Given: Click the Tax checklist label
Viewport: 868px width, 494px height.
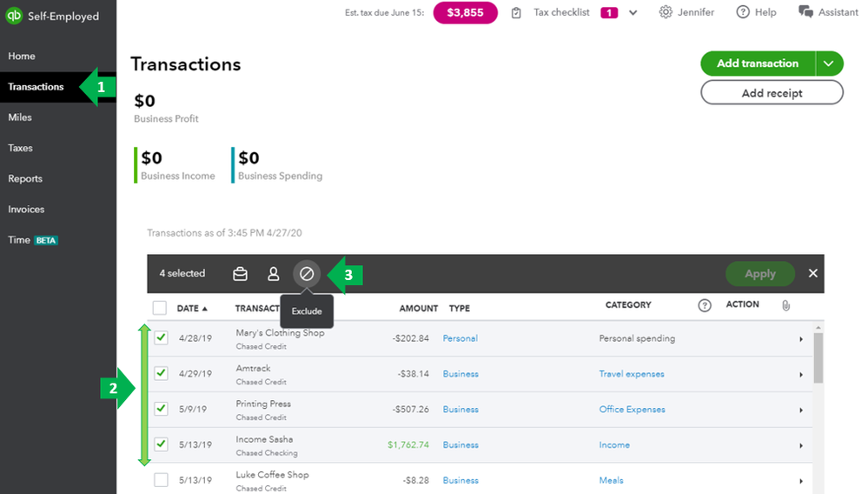Looking at the screenshot, I should pyautogui.click(x=561, y=12).
